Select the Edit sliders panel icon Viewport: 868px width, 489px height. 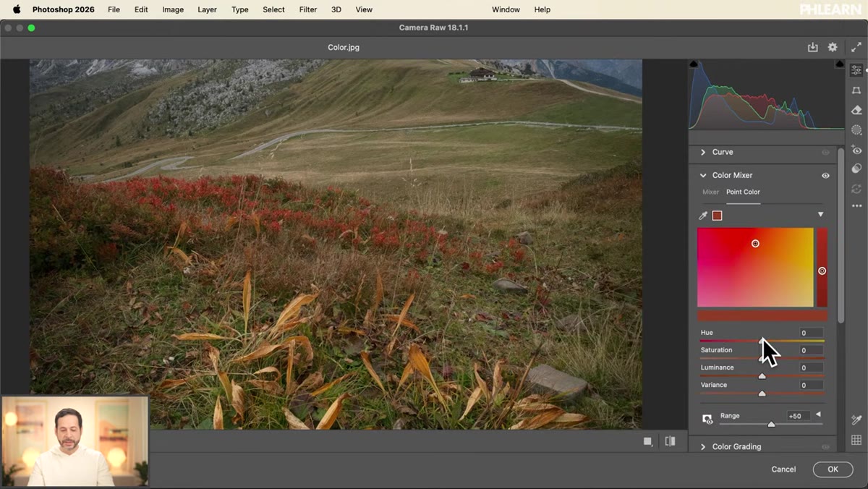tap(856, 70)
